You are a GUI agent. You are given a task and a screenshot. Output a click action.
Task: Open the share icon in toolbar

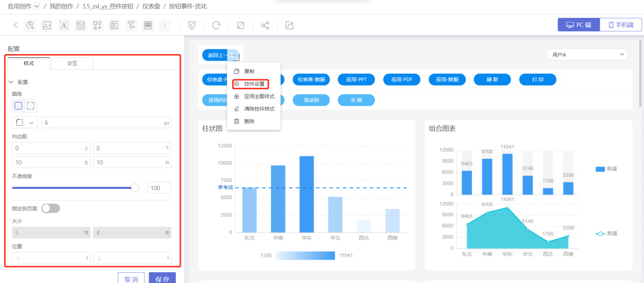point(265,26)
